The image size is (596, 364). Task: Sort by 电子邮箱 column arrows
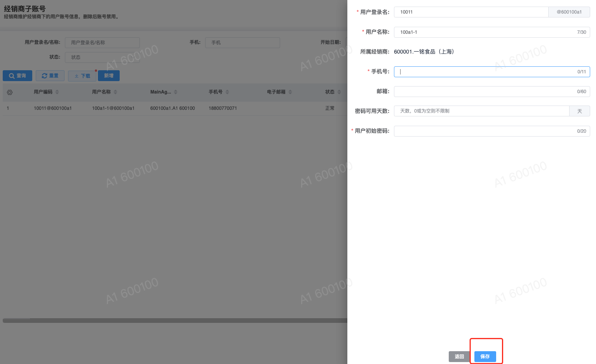click(x=290, y=92)
